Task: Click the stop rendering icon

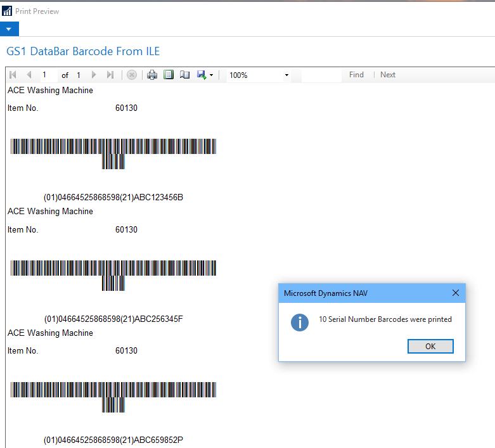Action: (x=132, y=75)
